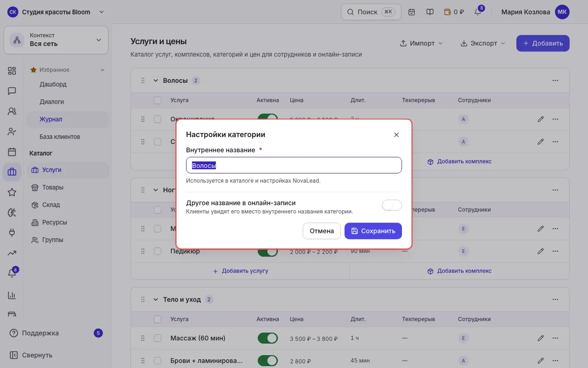Open the book icon in top bar

click(x=430, y=12)
